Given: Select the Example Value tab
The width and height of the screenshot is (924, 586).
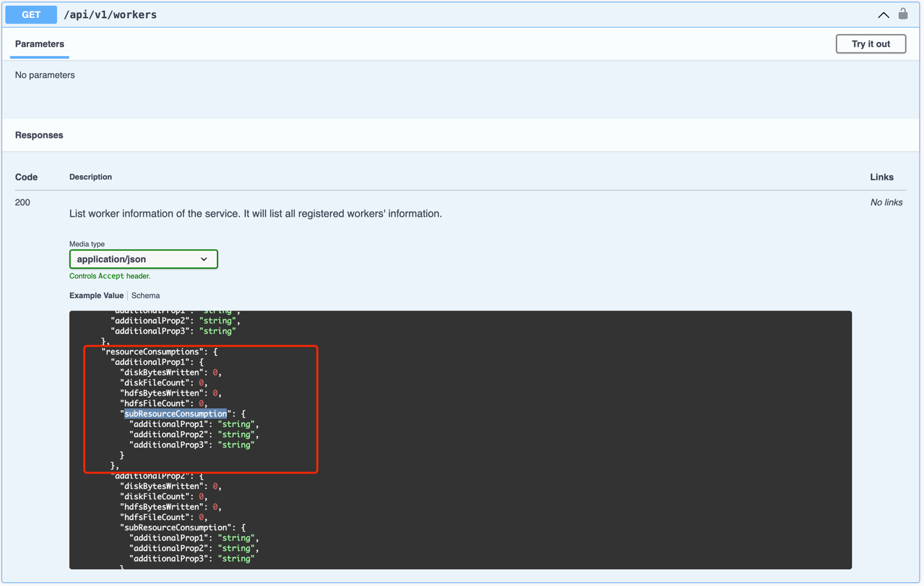Looking at the screenshot, I should (96, 296).
